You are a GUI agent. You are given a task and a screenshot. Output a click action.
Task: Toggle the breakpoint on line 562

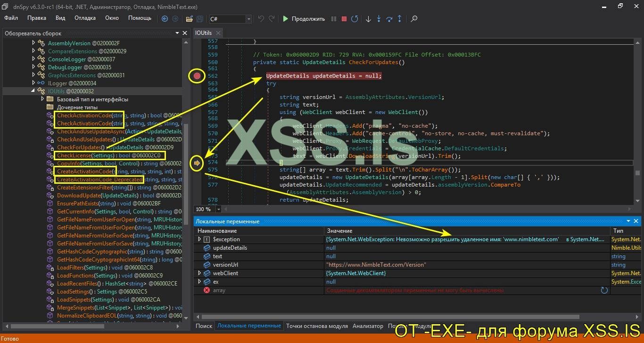tap(197, 76)
